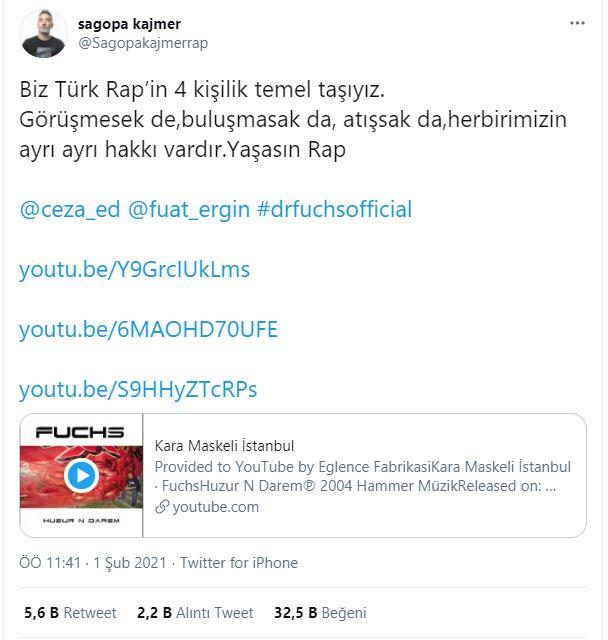Viewport: 608px width, 640px height.
Task: Click the Fuchs album cover thumbnail
Action: click(x=82, y=476)
